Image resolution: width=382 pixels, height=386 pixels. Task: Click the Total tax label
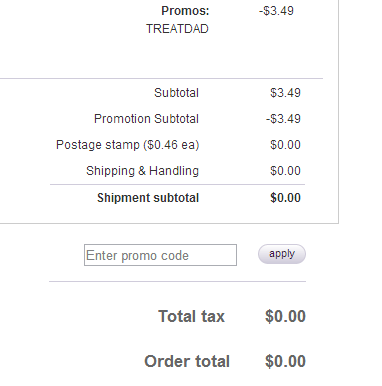tap(192, 316)
